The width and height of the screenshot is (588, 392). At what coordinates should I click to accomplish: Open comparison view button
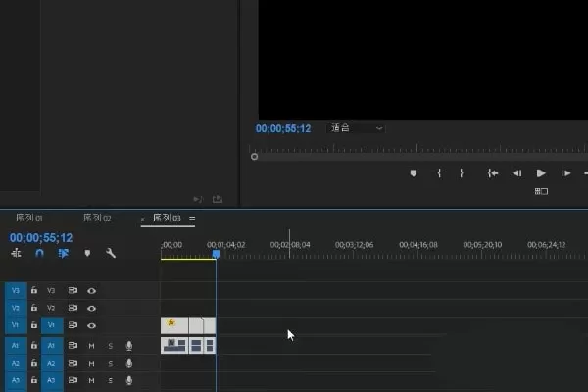(x=541, y=191)
